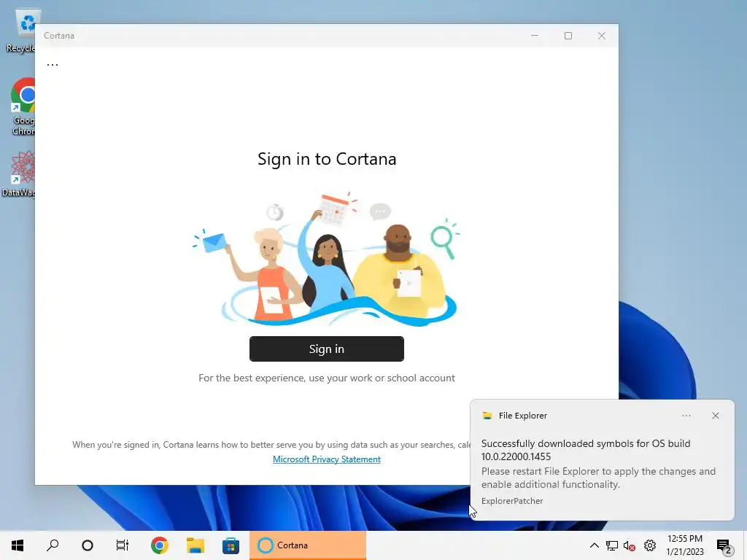Screen dimensions: 747x560
Task: Click the 'Please restart File Explorer' text
Action: [x=598, y=478]
